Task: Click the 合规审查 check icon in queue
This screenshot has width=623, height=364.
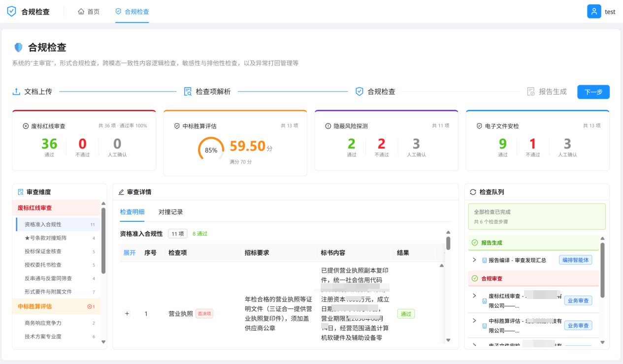Action: [475, 278]
